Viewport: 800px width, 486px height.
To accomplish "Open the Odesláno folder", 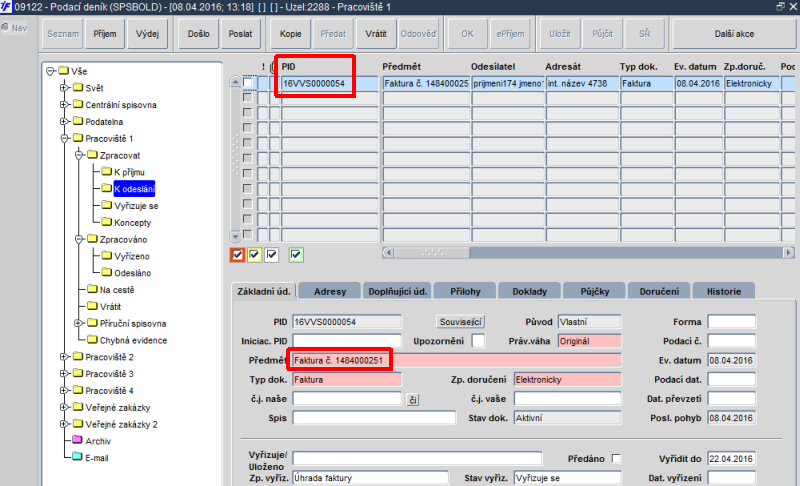I will pyautogui.click(x=133, y=273).
